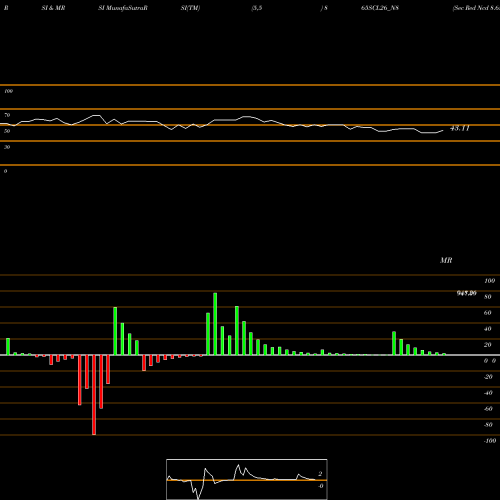The width and height of the screenshot is (500, 500).
Task: Click the 'SI & MR' header label
Action: (x=53, y=8)
